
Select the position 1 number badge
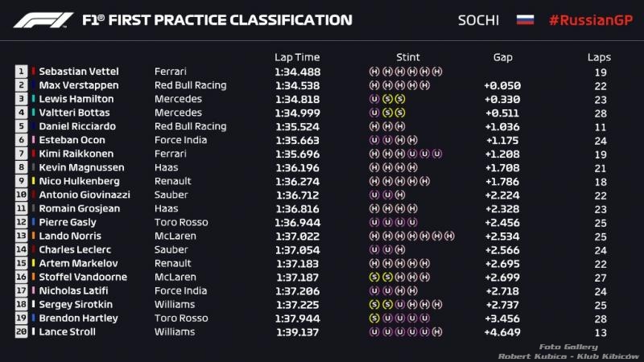[22, 72]
